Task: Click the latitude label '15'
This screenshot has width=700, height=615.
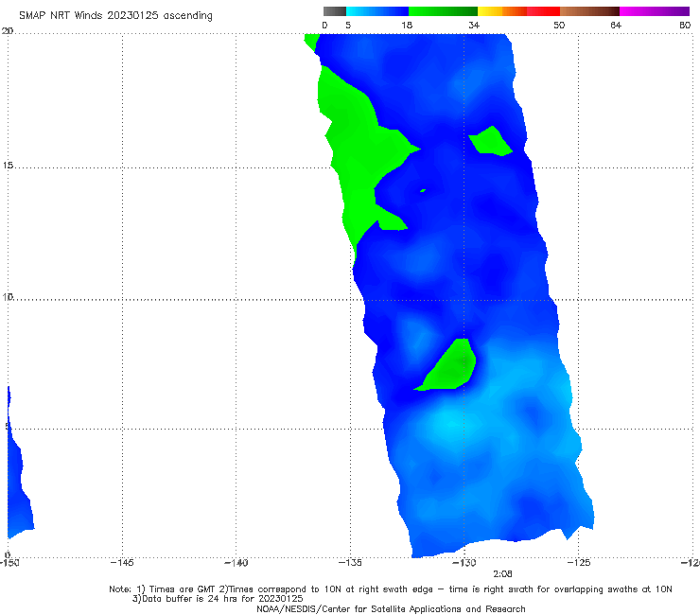Action: click(8, 166)
